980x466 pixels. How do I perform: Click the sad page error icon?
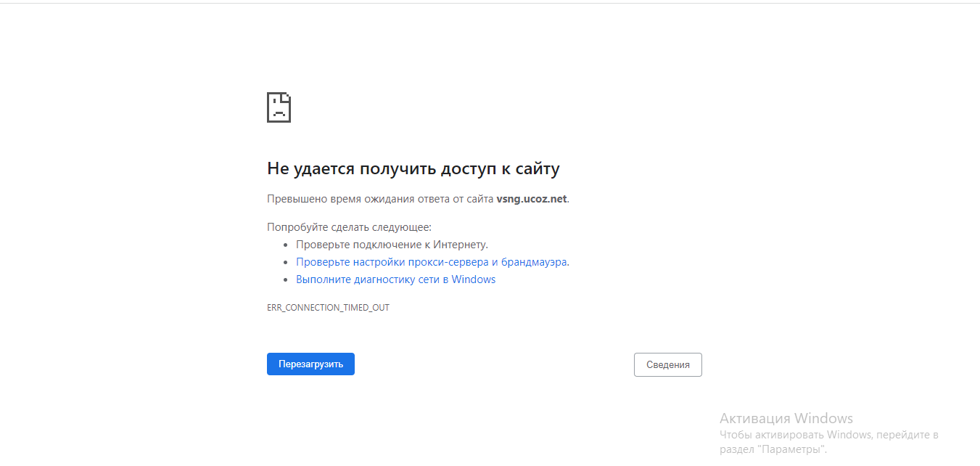click(279, 107)
